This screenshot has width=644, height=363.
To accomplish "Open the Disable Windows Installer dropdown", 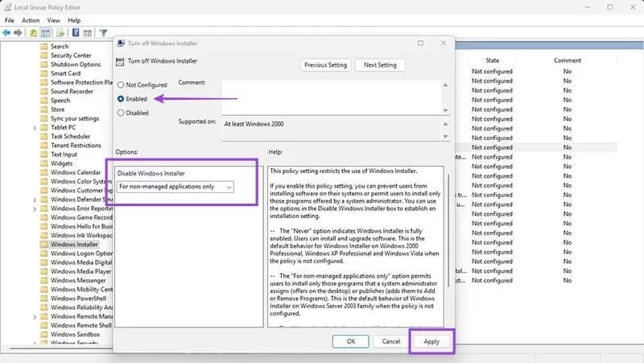I will [175, 187].
